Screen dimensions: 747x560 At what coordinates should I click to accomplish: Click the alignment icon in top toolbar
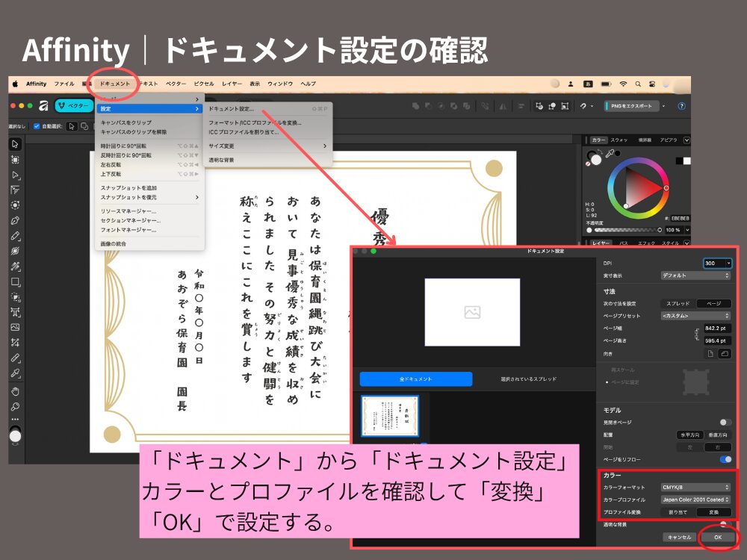point(521,106)
